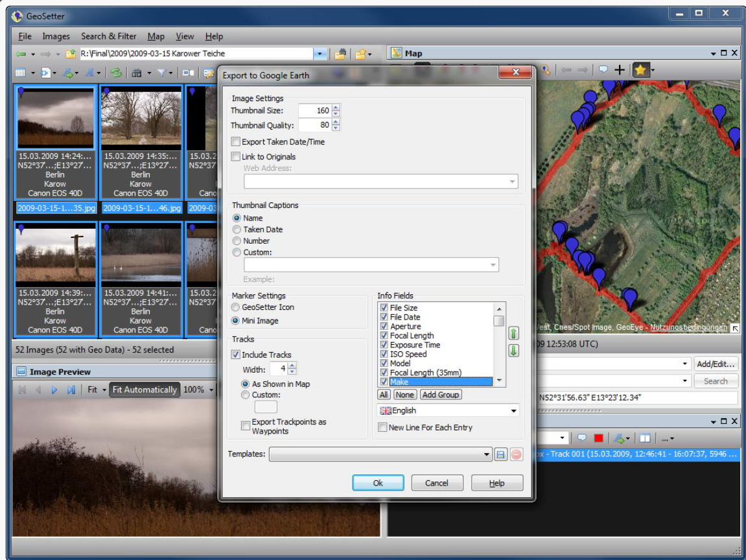Select Custom track color radio button
Image resolution: width=746 pixels, height=560 pixels.
click(245, 395)
